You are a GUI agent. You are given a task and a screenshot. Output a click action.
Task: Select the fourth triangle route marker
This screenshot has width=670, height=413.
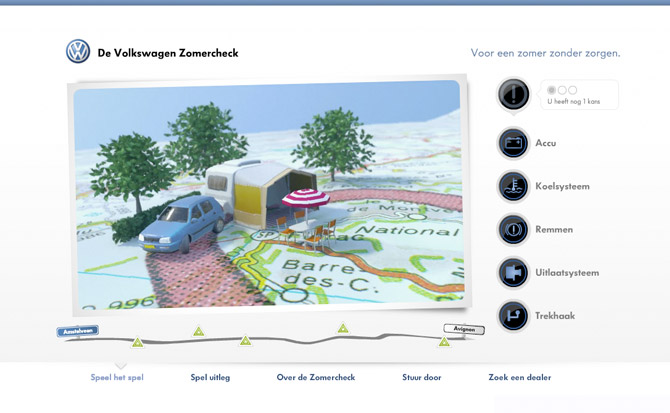(343, 328)
